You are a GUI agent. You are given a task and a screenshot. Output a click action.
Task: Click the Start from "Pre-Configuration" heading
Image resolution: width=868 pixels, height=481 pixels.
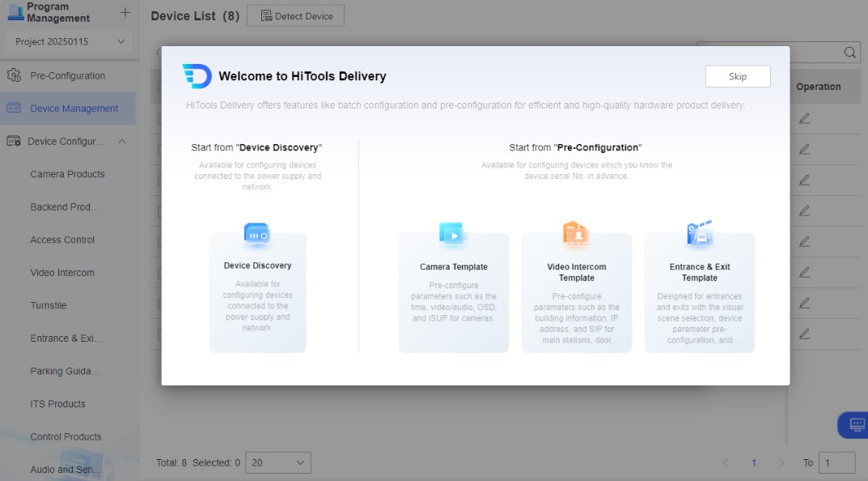point(576,147)
